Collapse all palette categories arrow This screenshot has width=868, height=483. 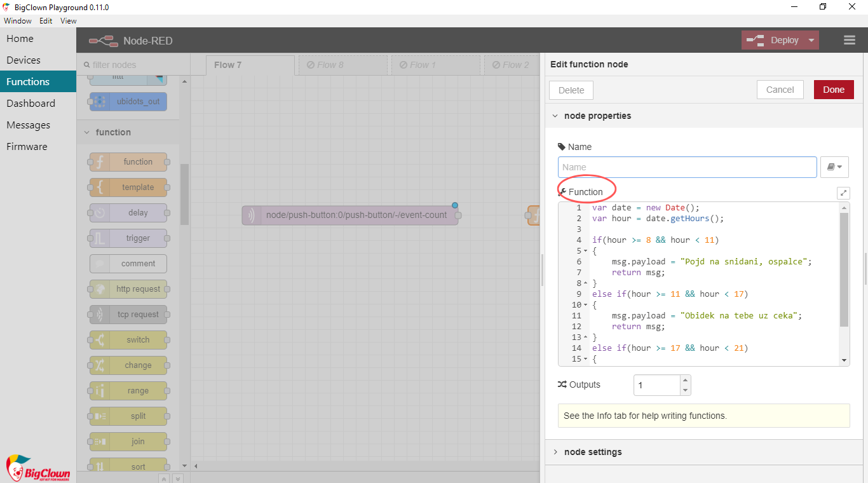[x=163, y=479]
